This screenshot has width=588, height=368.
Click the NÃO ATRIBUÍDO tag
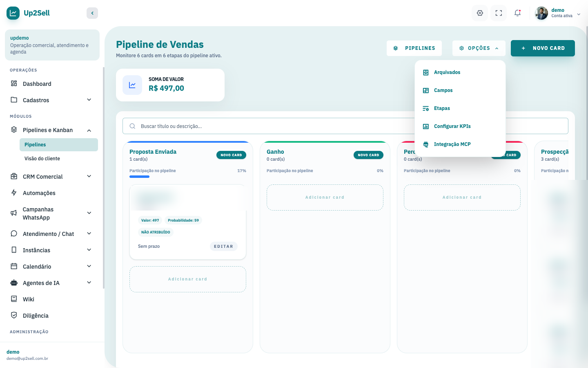(x=156, y=232)
